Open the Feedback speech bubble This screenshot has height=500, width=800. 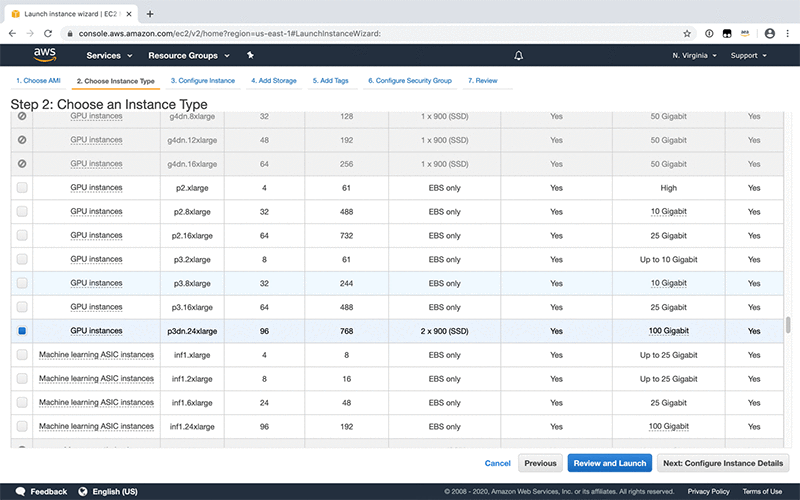[x=20, y=491]
